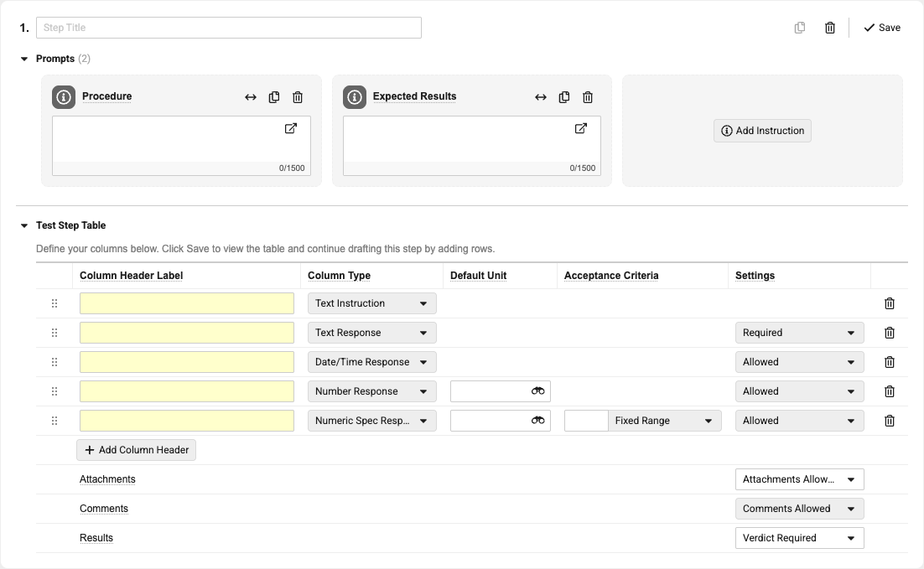Click the info icon next to Procedure
This screenshot has height=569, width=924.
coord(64,97)
